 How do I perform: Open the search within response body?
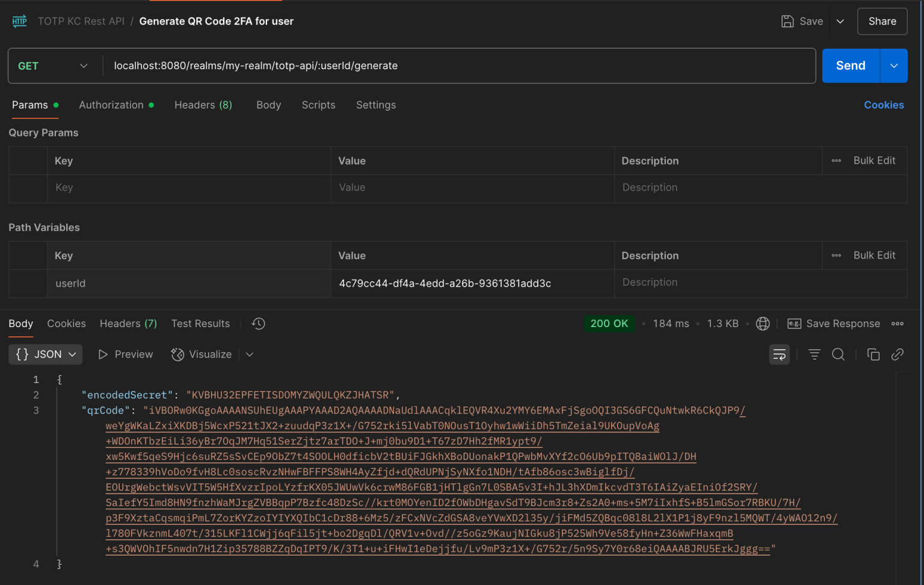click(x=838, y=354)
